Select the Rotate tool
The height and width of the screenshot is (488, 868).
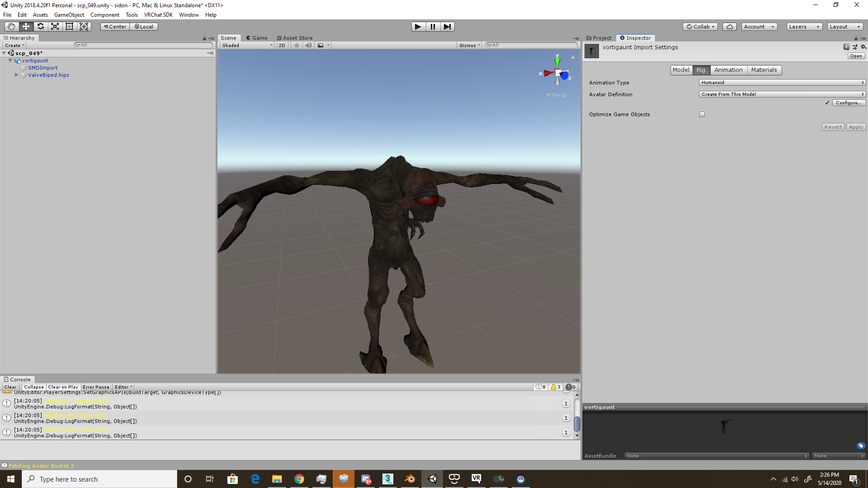(40, 27)
